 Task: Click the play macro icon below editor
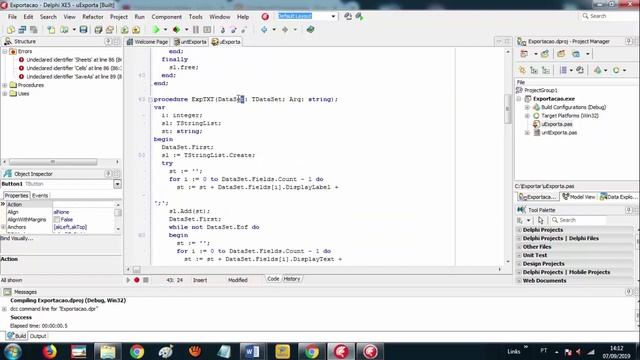click(128, 280)
